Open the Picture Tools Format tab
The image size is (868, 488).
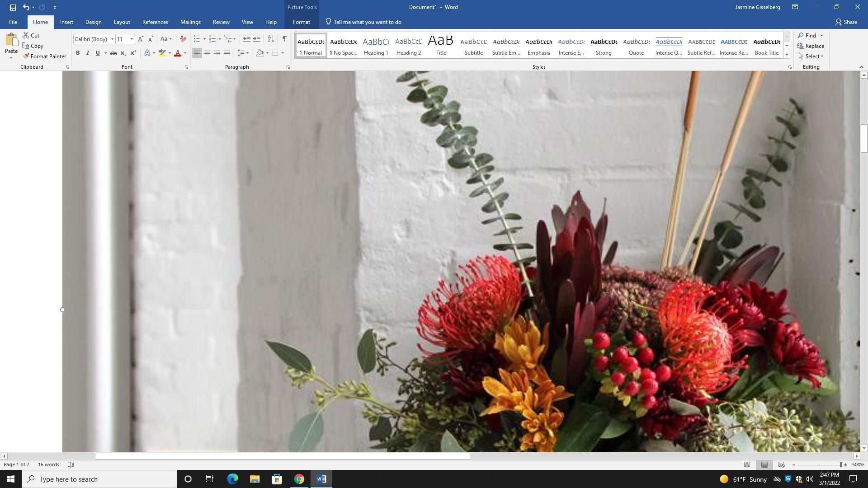click(301, 22)
